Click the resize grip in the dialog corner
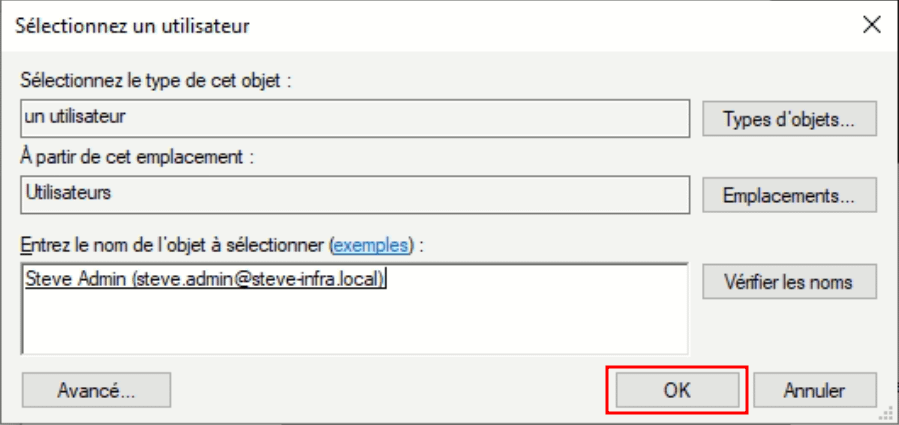This screenshot has width=899, height=425. tap(884, 412)
